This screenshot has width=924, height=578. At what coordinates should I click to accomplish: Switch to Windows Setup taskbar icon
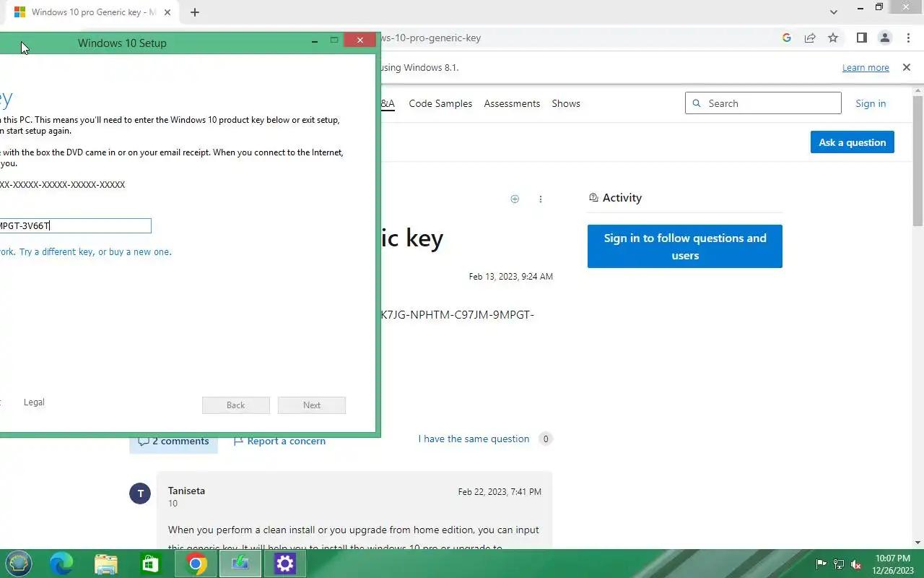point(240,564)
